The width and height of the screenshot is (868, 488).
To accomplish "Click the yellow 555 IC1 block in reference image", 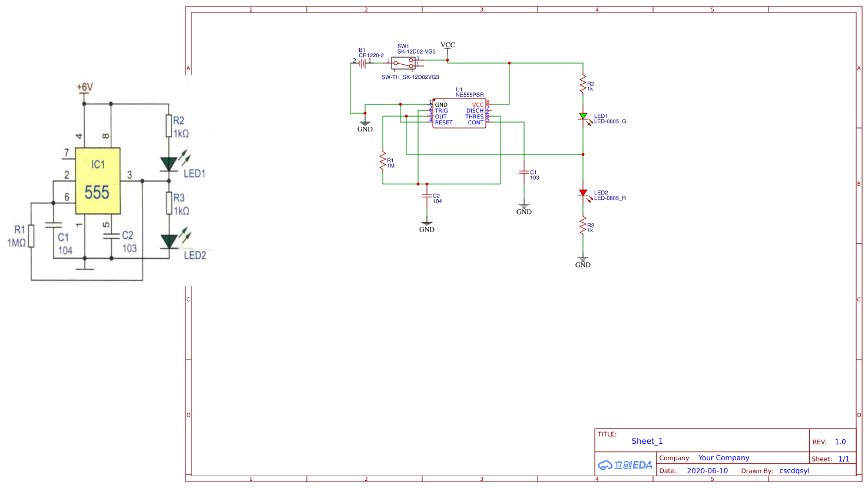I will [98, 181].
